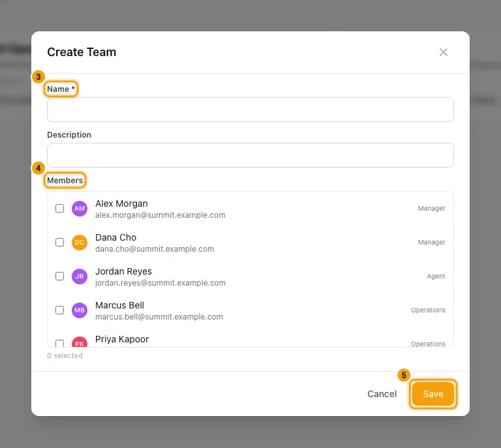This screenshot has height=448, width=501.
Task: Click the DC avatar for Dana Cho
Action: 80,243
